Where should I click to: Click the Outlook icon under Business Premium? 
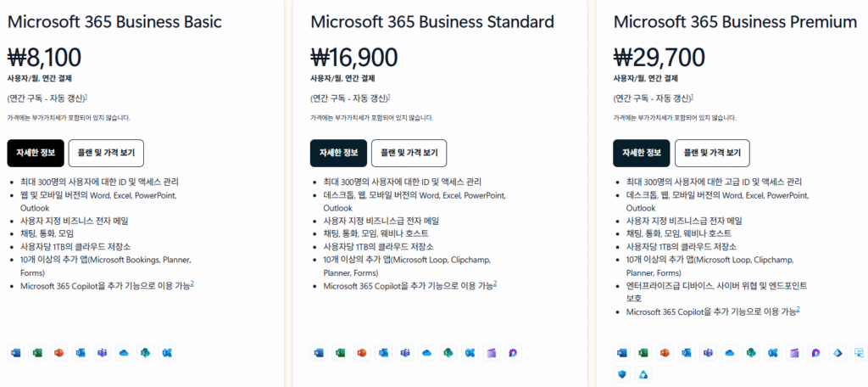click(687, 352)
